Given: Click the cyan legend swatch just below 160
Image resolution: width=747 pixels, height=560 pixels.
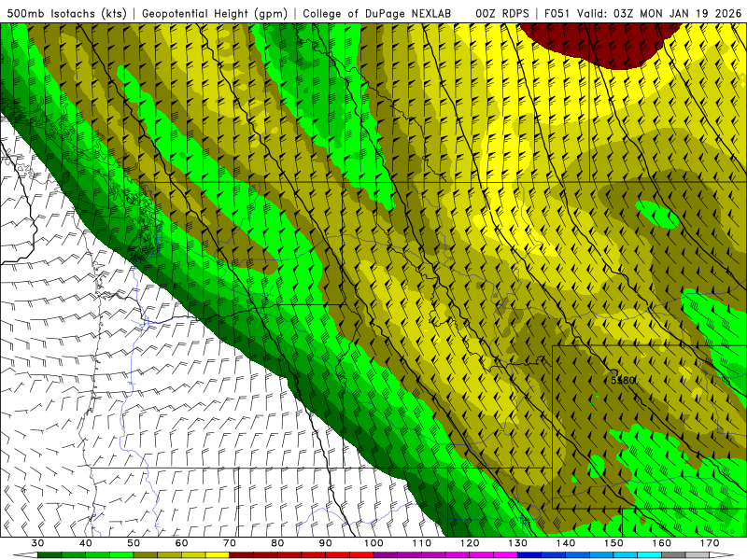Looking at the screenshot, I should coord(649,555).
